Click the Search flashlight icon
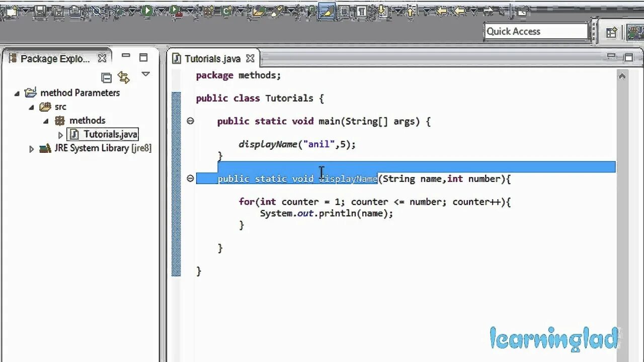The image size is (644, 362). [x=278, y=11]
